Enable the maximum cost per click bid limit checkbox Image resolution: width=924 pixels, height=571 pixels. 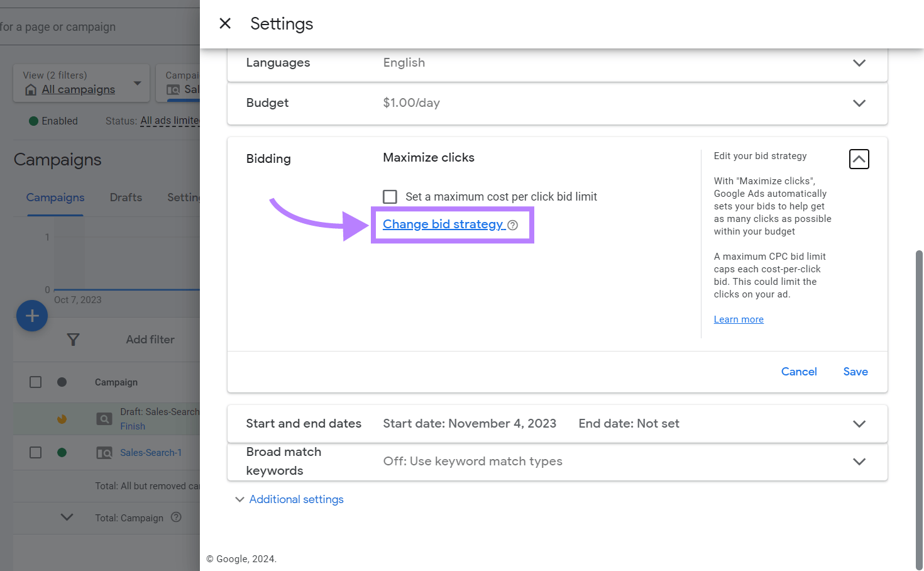(390, 196)
